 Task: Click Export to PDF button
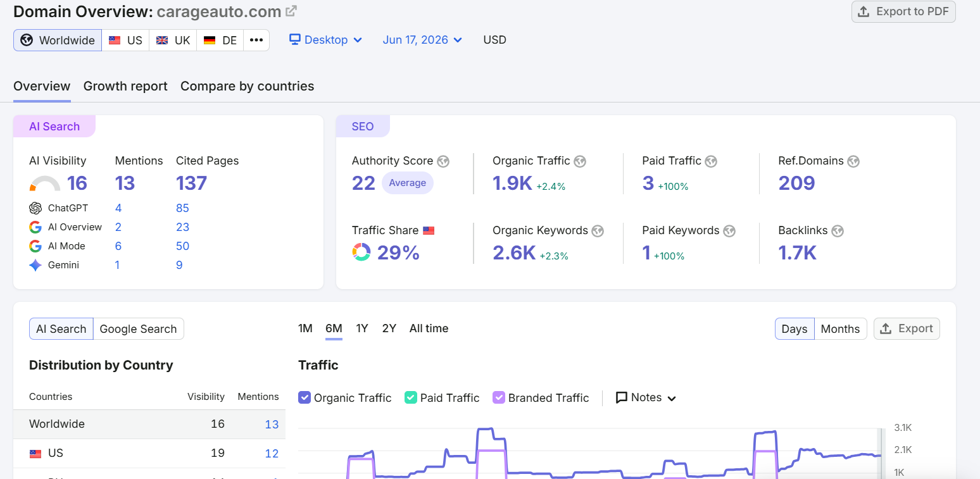point(903,12)
